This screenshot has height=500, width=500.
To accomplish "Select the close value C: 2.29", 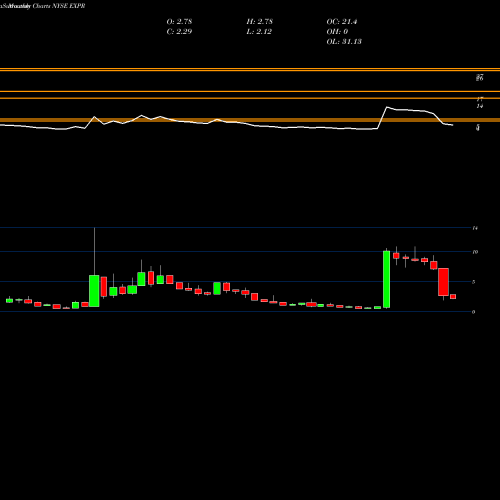I will [x=179, y=32].
